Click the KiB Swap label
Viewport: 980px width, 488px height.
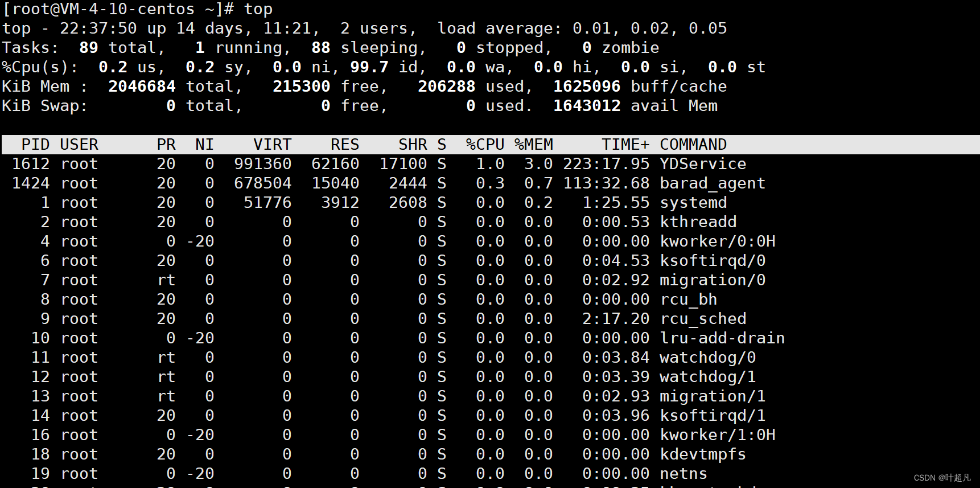click(45, 106)
